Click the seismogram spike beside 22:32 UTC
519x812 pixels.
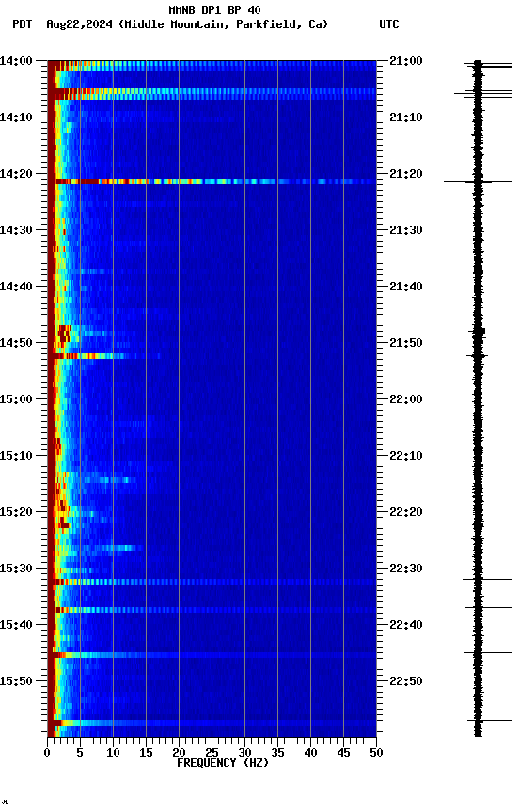click(487, 579)
